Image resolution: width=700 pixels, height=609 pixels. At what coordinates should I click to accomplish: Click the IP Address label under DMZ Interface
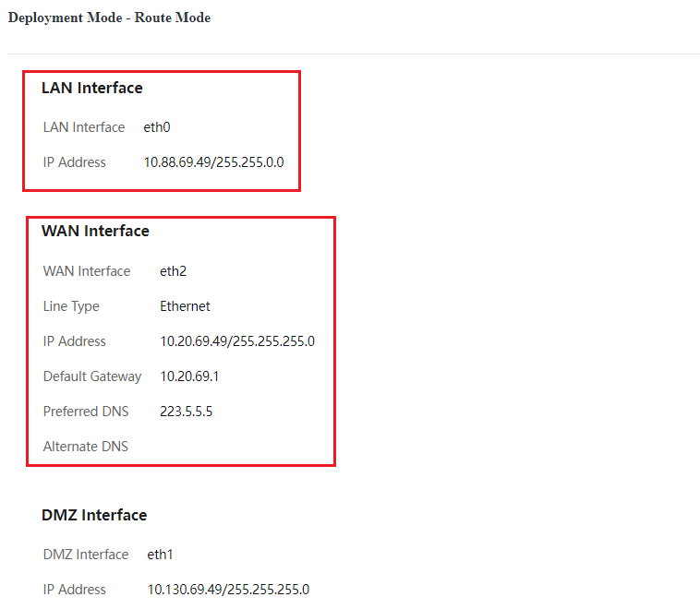coord(75,590)
